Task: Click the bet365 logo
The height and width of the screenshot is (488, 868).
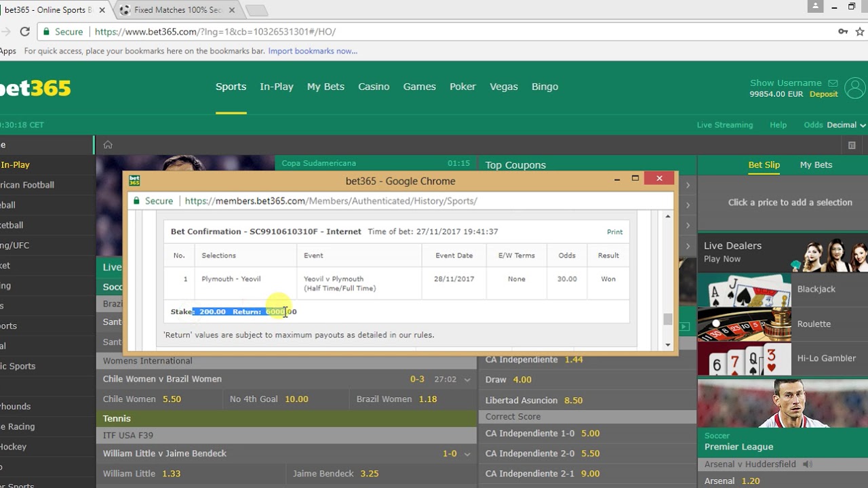Action: click(x=35, y=88)
